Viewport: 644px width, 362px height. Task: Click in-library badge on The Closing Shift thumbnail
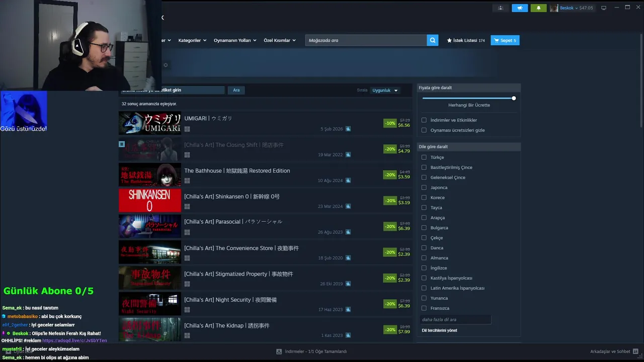(x=122, y=144)
